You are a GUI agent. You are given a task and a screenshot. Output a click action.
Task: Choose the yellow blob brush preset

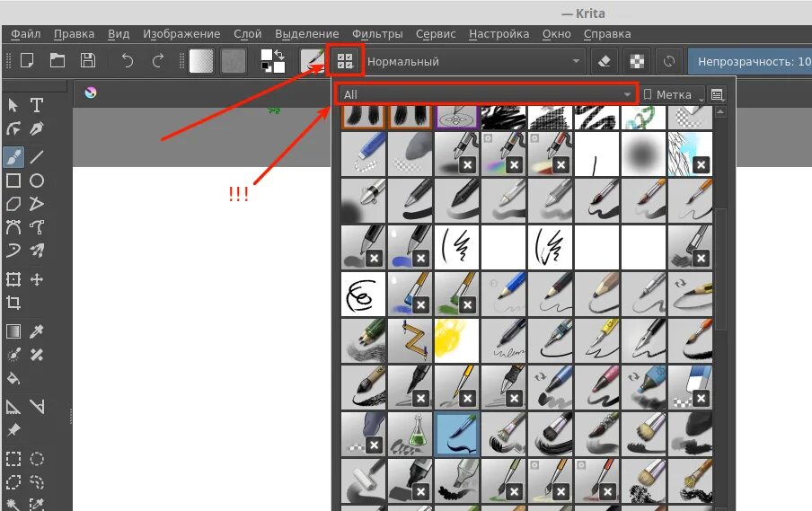tap(456, 340)
